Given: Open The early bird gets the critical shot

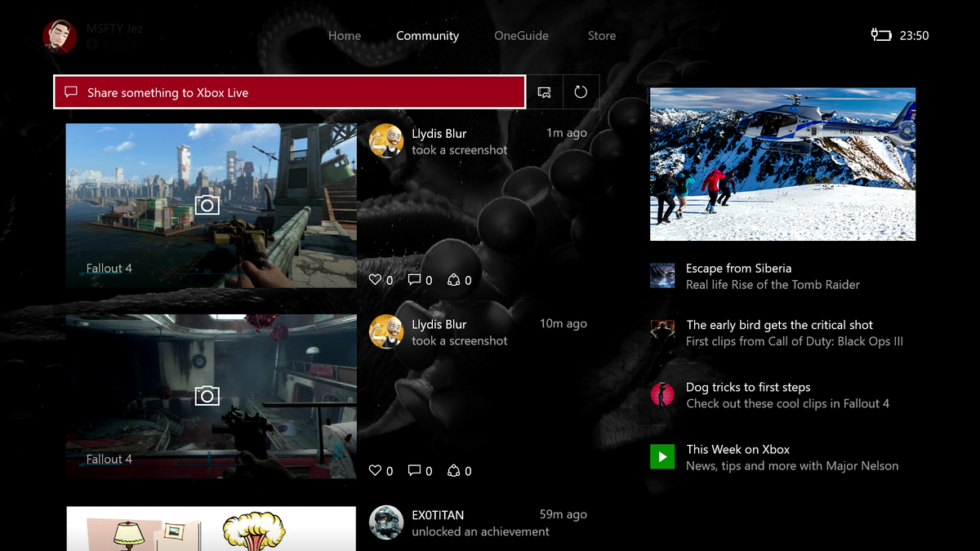Looking at the screenshot, I should (x=780, y=332).
